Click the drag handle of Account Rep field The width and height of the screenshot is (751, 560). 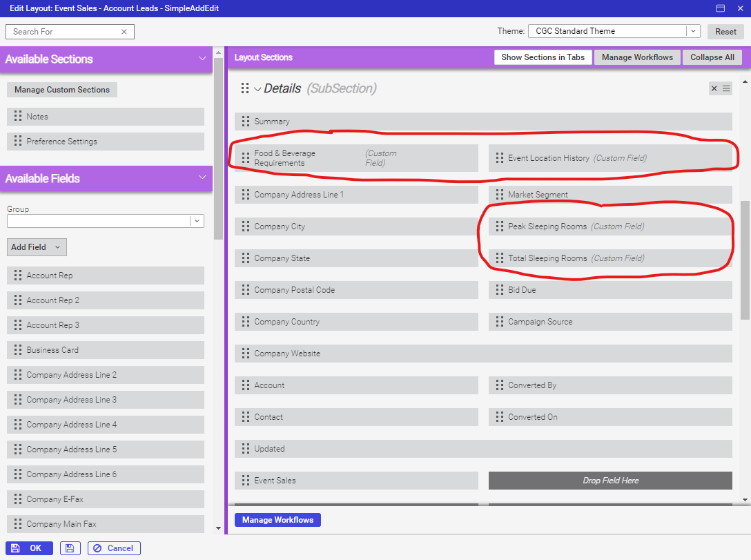pos(18,276)
